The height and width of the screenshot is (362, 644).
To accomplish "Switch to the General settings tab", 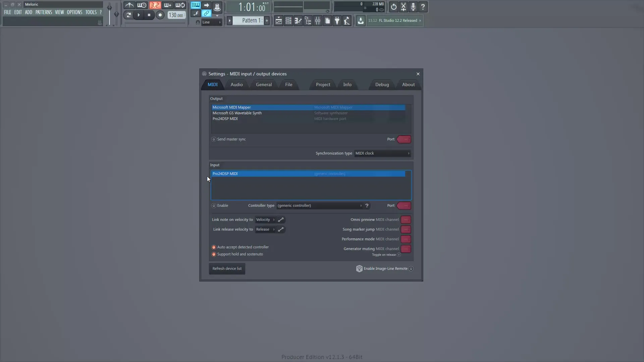I will (264, 84).
